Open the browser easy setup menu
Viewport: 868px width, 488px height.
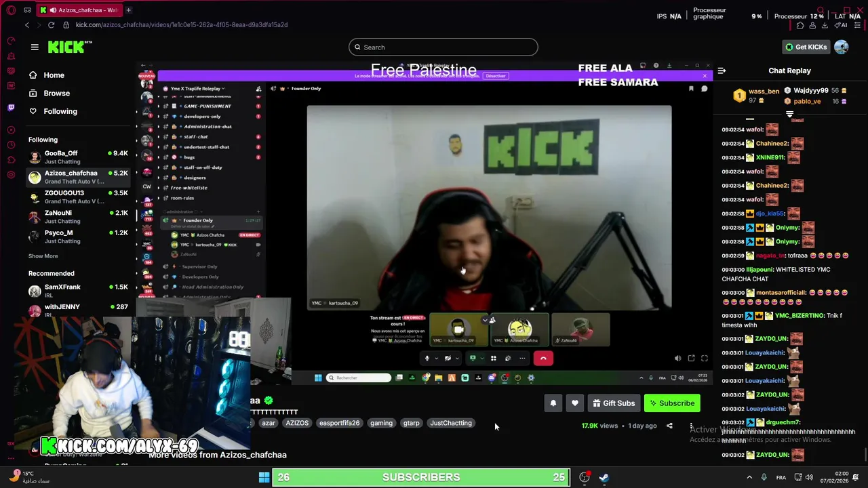[858, 25]
